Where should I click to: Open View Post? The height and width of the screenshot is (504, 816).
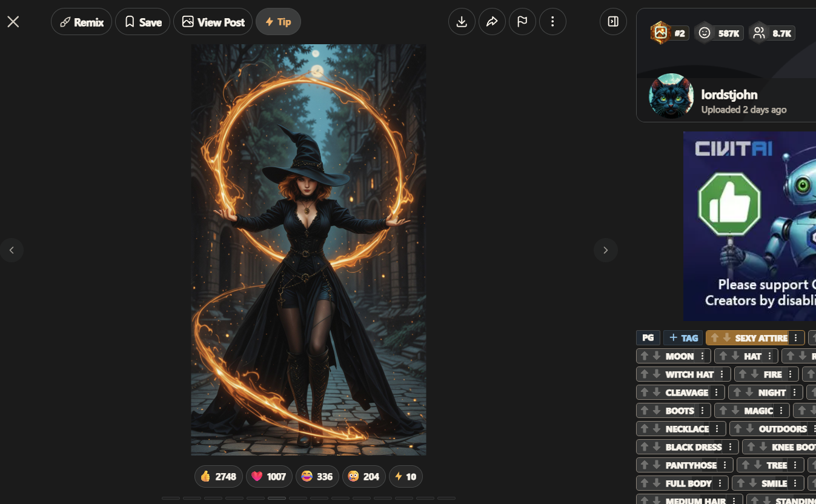pyautogui.click(x=213, y=22)
